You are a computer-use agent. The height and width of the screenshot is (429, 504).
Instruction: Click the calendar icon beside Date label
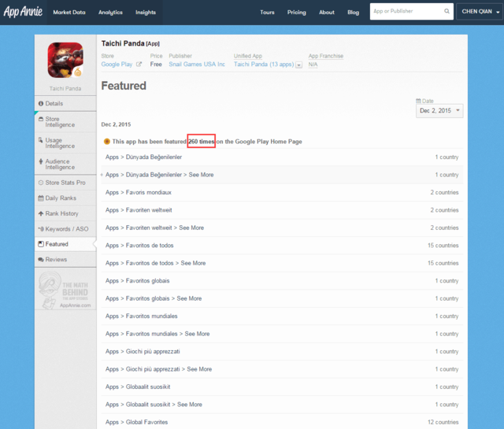pos(418,101)
